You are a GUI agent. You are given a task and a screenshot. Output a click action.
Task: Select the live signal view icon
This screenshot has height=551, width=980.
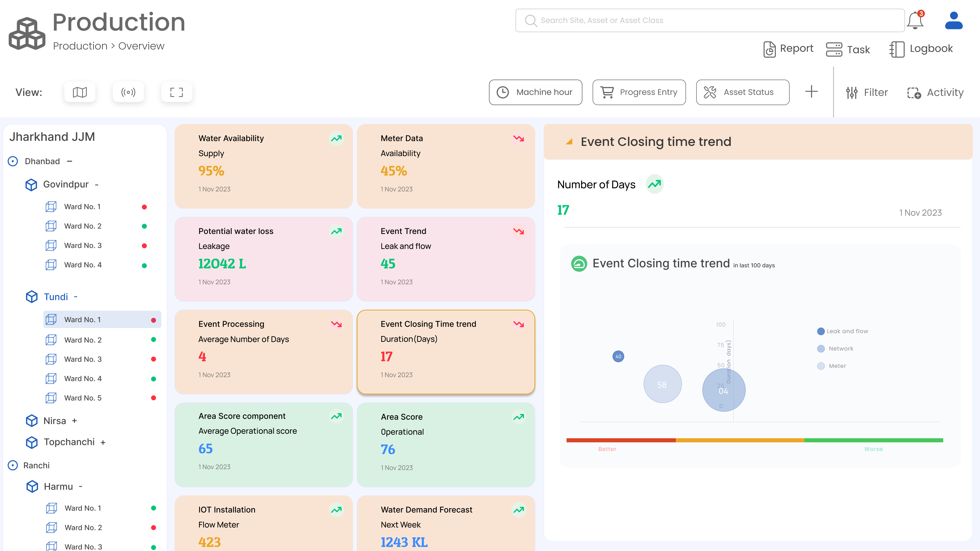[128, 92]
